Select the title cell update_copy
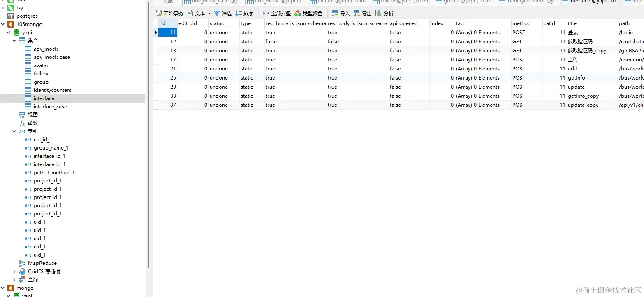This screenshot has width=644, height=297. pyautogui.click(x=592, y=105)
